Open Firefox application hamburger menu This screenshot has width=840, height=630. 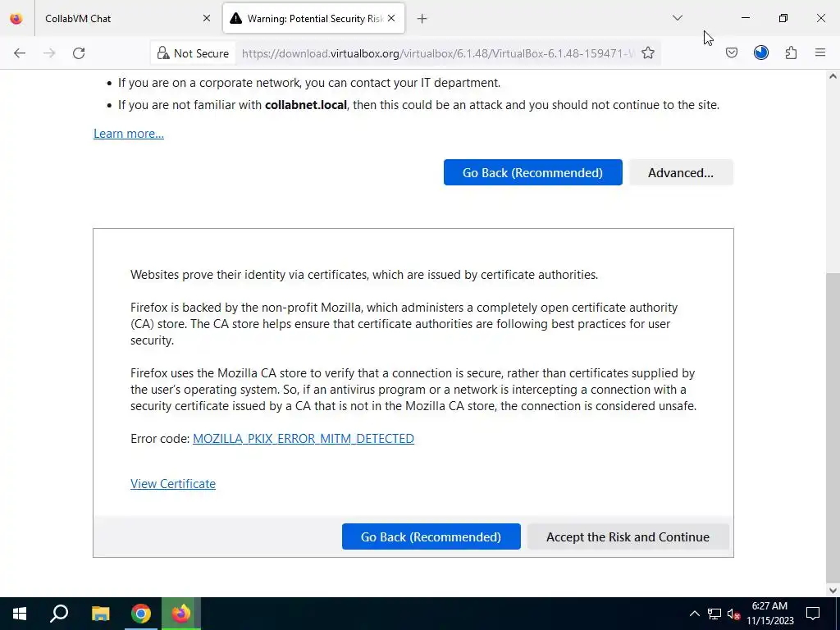(x=820, y=52)
